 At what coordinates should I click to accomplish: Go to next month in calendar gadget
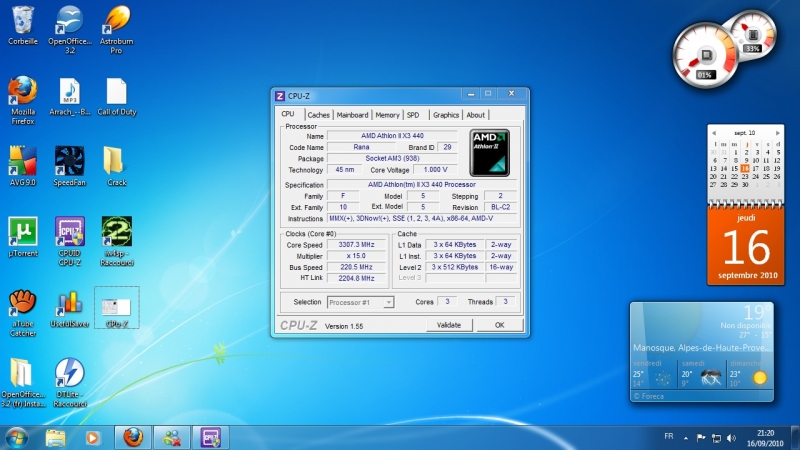(x=778, y=133)
